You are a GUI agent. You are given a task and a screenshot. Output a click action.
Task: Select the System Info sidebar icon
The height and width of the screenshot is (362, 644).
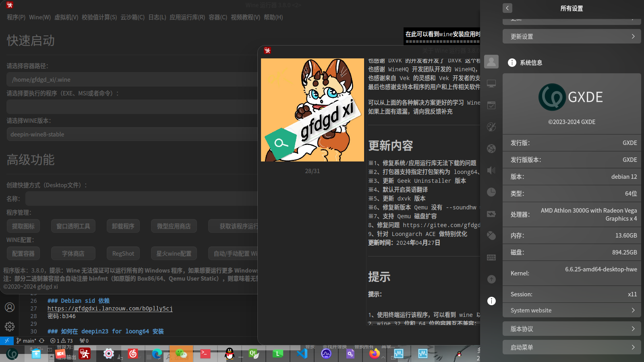tap(491, 301)
